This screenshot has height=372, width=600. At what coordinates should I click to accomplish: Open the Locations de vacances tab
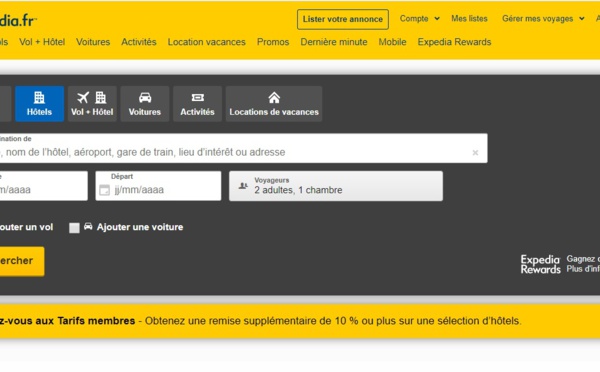[x=274, y=104]
